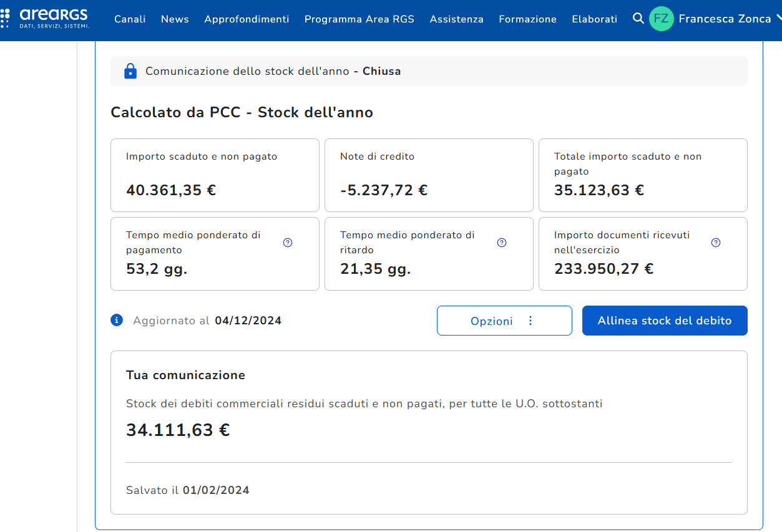The image size is (782, 532).
Task: Go to the News section
Action: pyautogui.click(x=175, y=19)
